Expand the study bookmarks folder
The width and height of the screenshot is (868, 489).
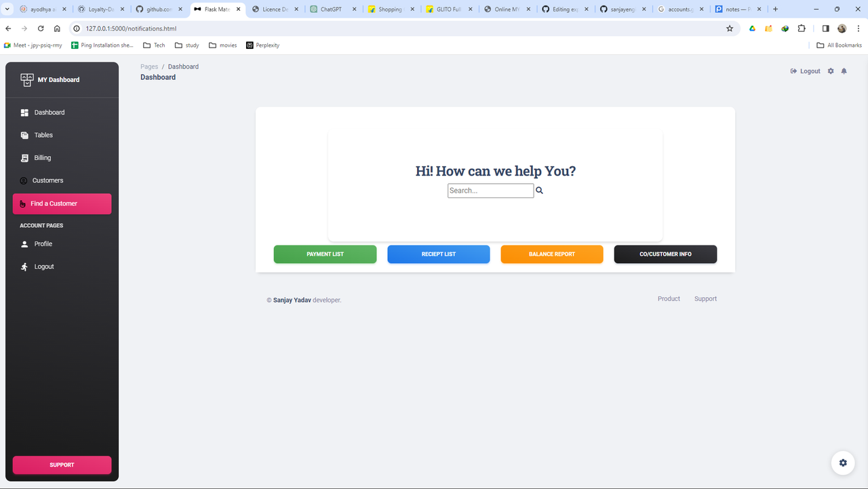pyautogui.click(x=186, y=45)
